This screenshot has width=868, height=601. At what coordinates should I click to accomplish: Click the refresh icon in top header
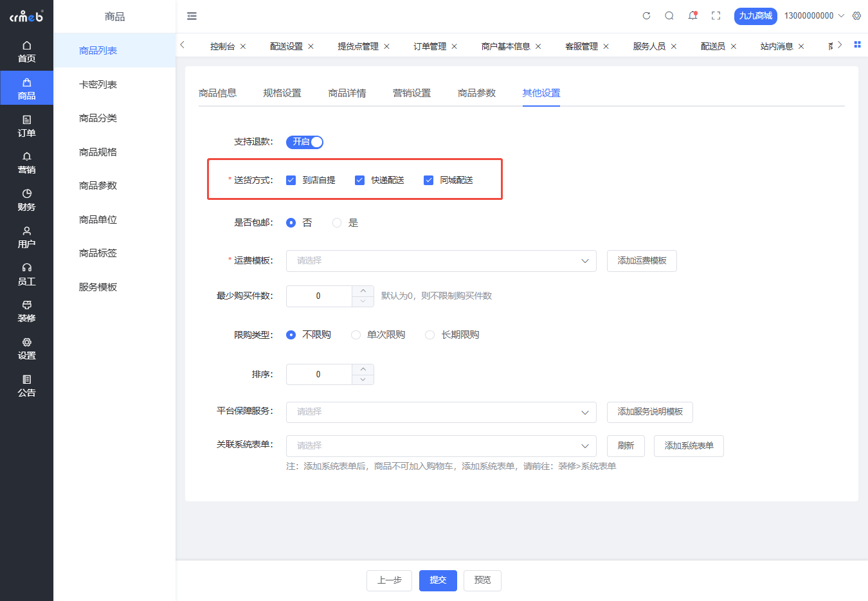[646, 16]
